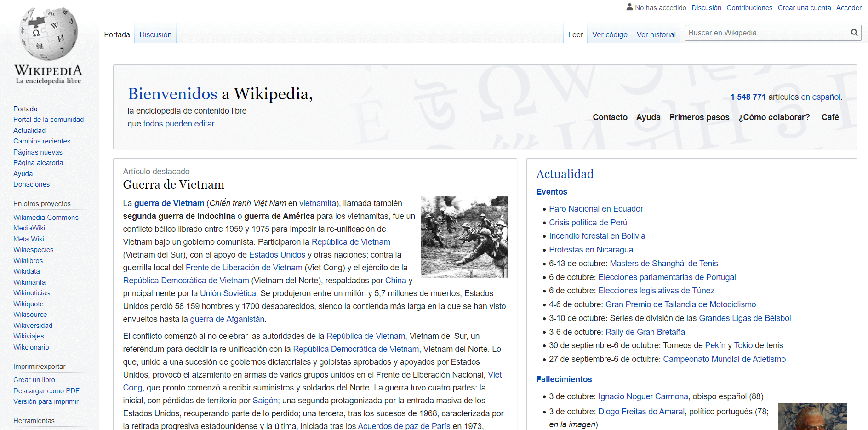Click 'Versión para imprimir'
Image resolution: width=868 pixels, height=430 pixels.
(46, 401)
